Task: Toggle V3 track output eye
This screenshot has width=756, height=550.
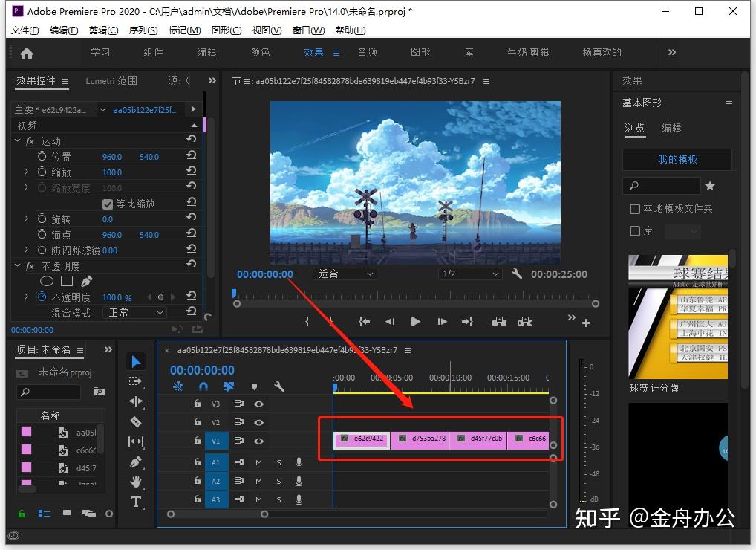Action: pyautogui.click(x=259, y=404)
